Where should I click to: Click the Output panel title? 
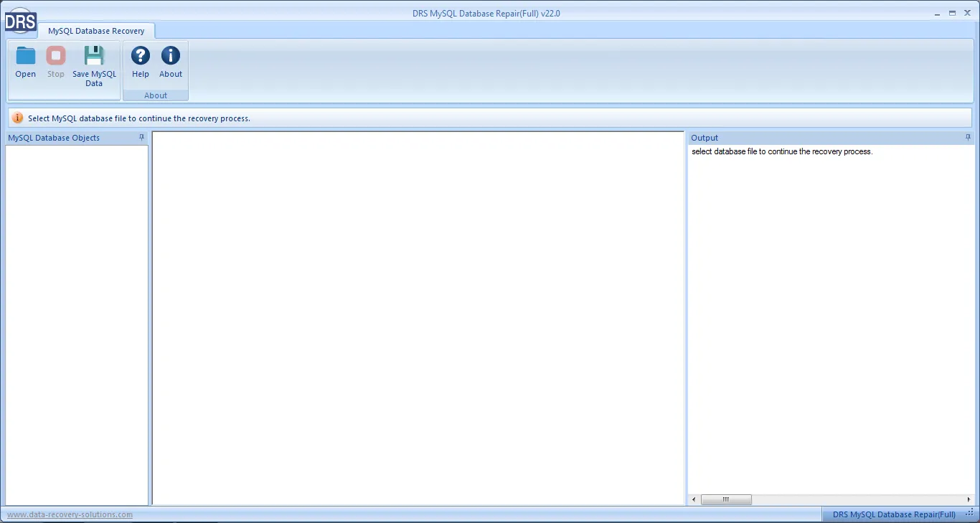705,138
